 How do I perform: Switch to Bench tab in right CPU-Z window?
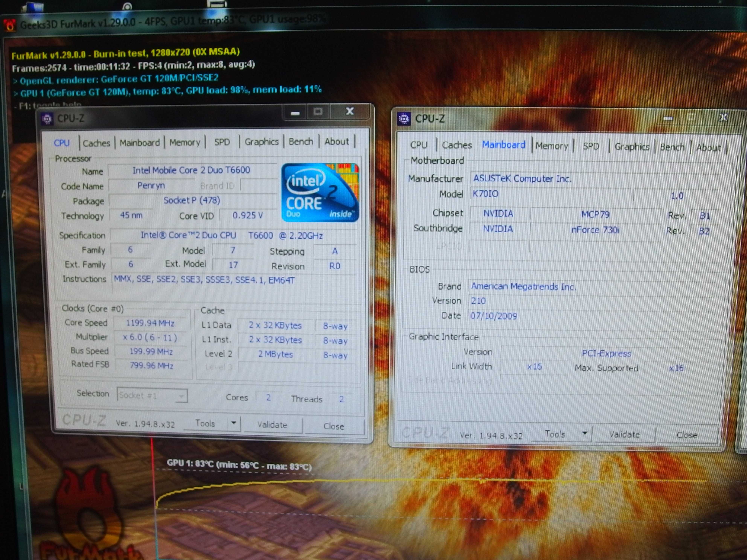[x=672, y=147]
